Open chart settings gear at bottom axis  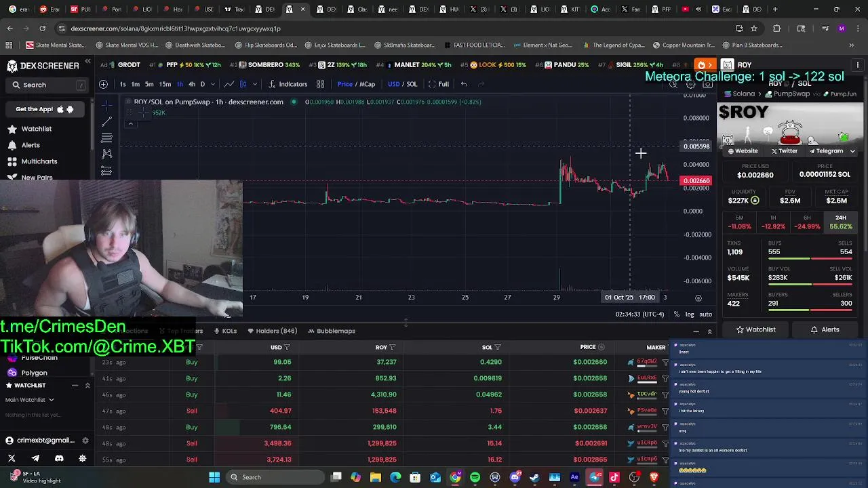click(698, 298)
